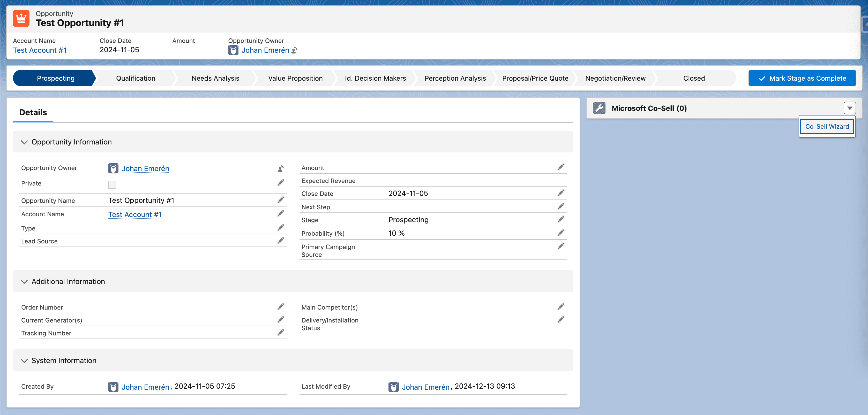The height and width of the screenshot is (415, 868).
Task: Edit Lead Source pencil icon
Action: [281, 240]
